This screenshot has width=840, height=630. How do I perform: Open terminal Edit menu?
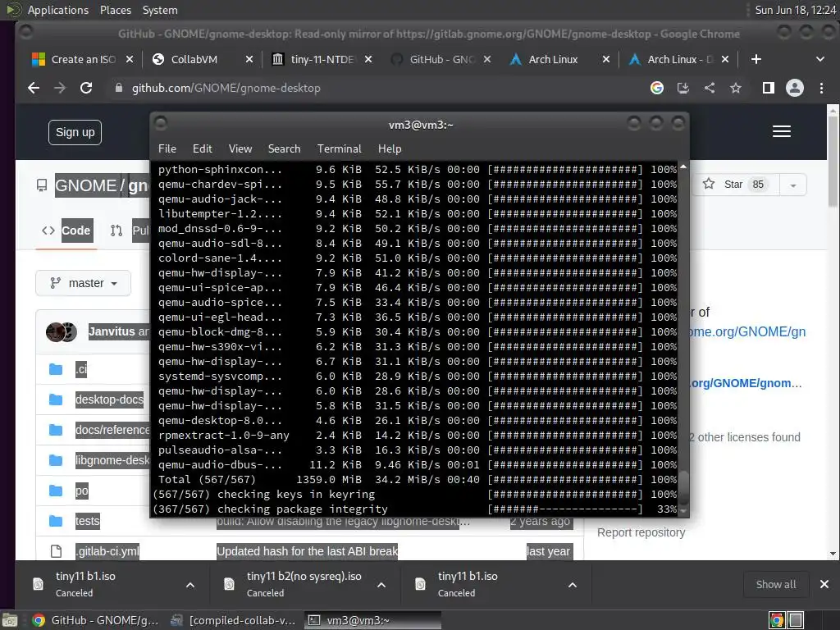(x=203, y=149)
